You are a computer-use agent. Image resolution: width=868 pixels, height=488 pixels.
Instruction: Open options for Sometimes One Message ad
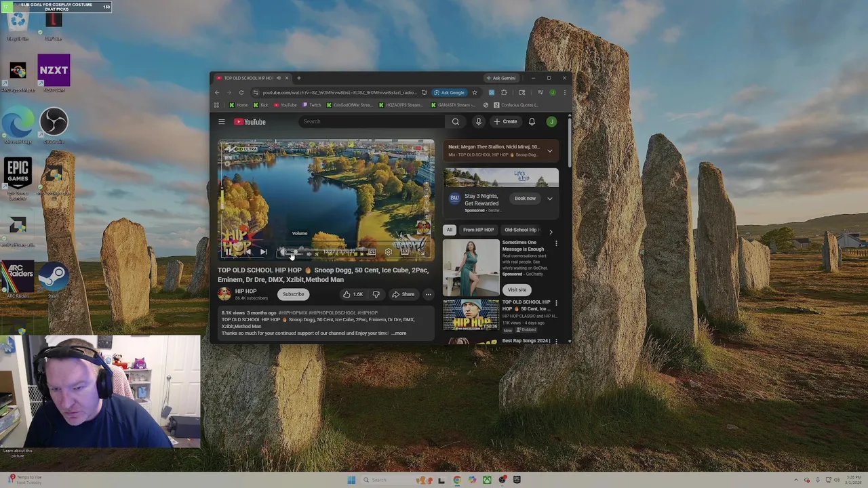tap(556, 243)
